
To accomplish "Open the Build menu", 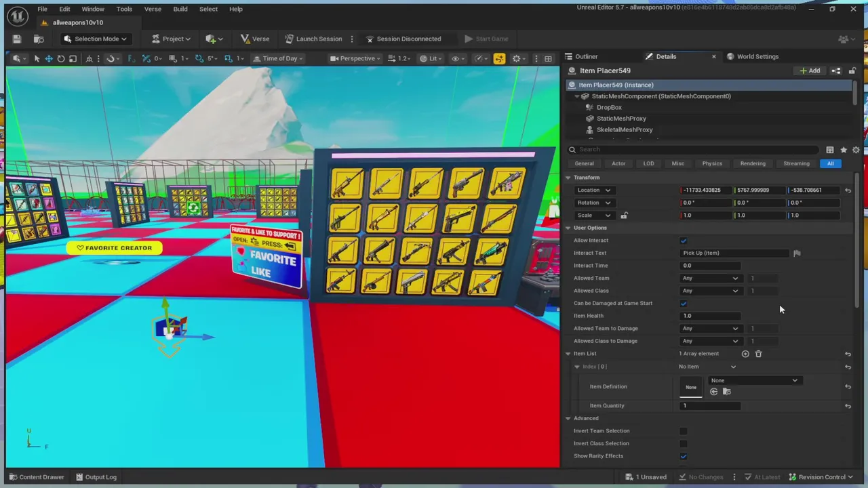I will (180, 9).
